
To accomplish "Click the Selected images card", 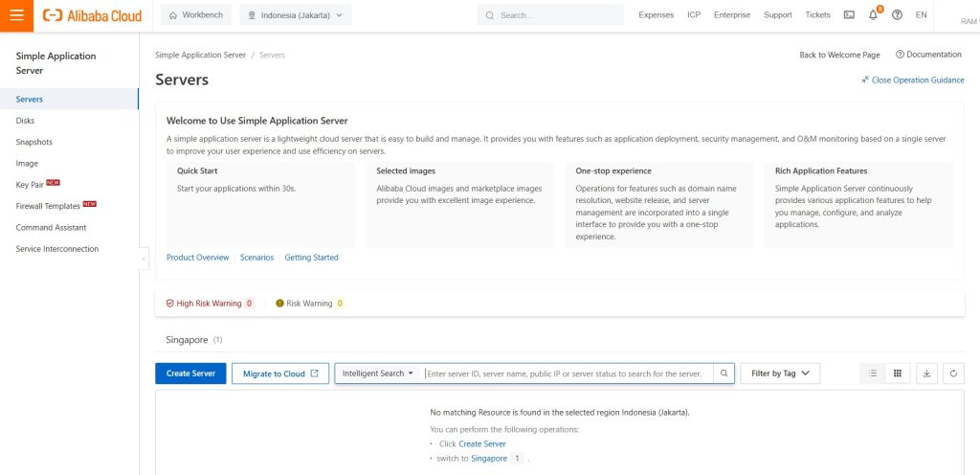I will [x=460, y=205].
